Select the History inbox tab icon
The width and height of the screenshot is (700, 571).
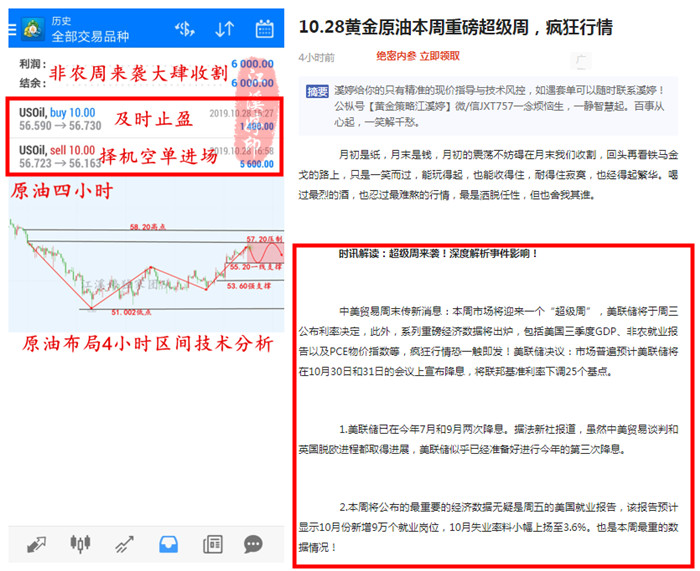pyautogui.click(x=168, y=544)
